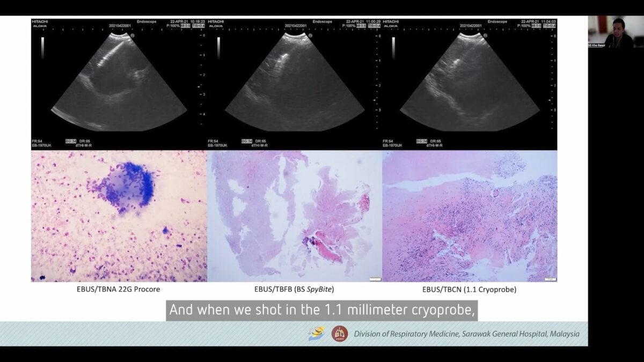Click '20210422001' ID on the leftmost ultrasound

[119, 26]
